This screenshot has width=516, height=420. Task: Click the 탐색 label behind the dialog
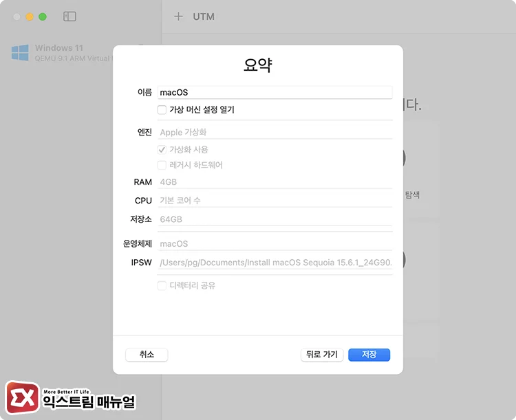tap(412, 195)
